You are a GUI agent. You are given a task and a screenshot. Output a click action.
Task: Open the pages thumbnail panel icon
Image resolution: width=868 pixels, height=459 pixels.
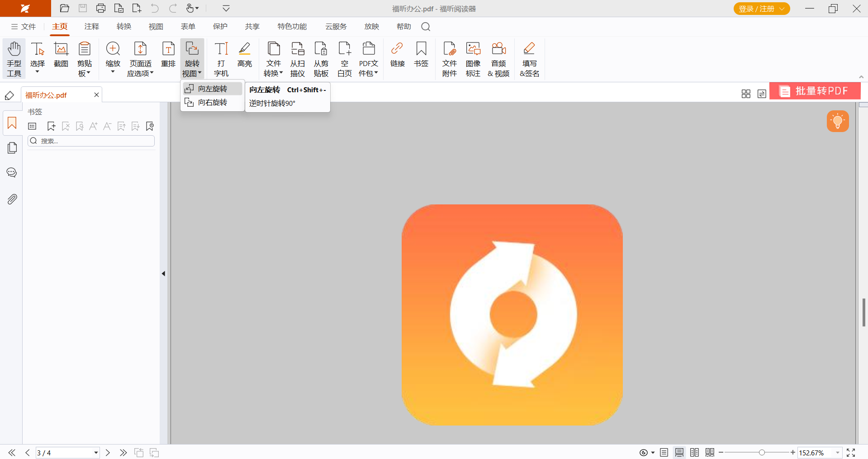click(x=12, y=148)
